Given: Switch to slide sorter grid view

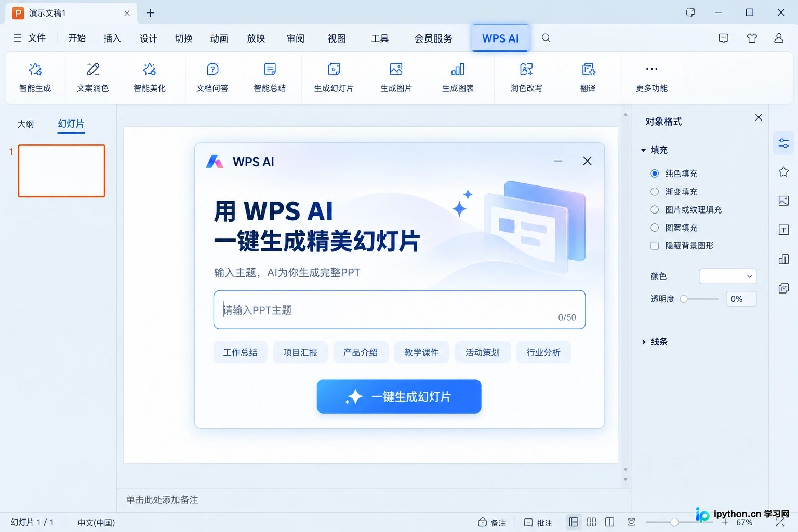Looking at the screenshot, I should point(591,522).
